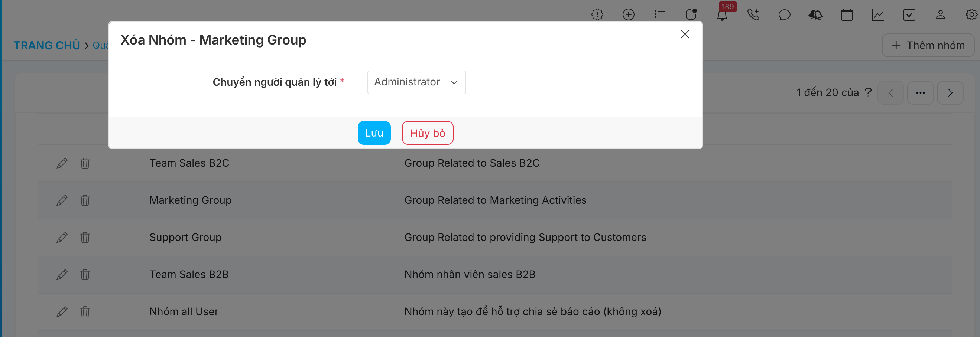Click the list menu icon in top bar

[x=659, y=15]
